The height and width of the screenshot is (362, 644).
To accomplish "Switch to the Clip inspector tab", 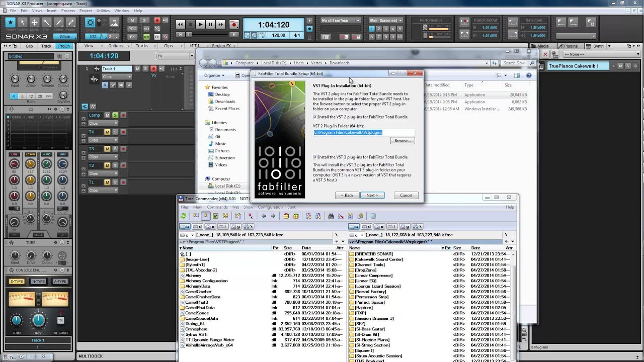I will (29, 46).
